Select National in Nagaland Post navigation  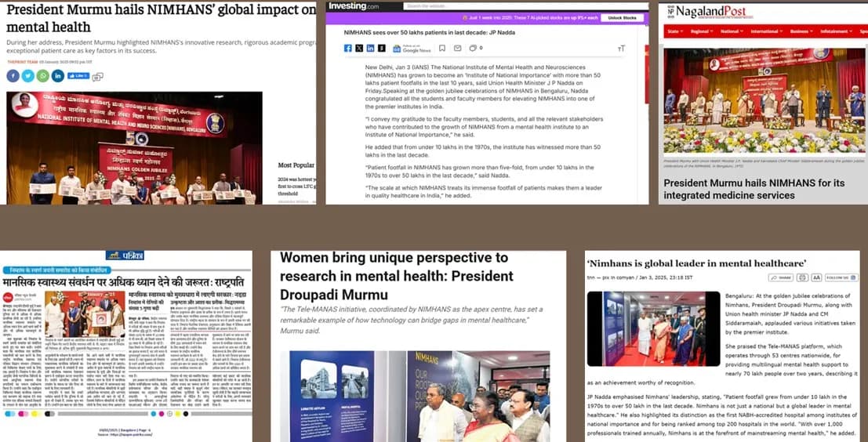(x=731, y=32)
